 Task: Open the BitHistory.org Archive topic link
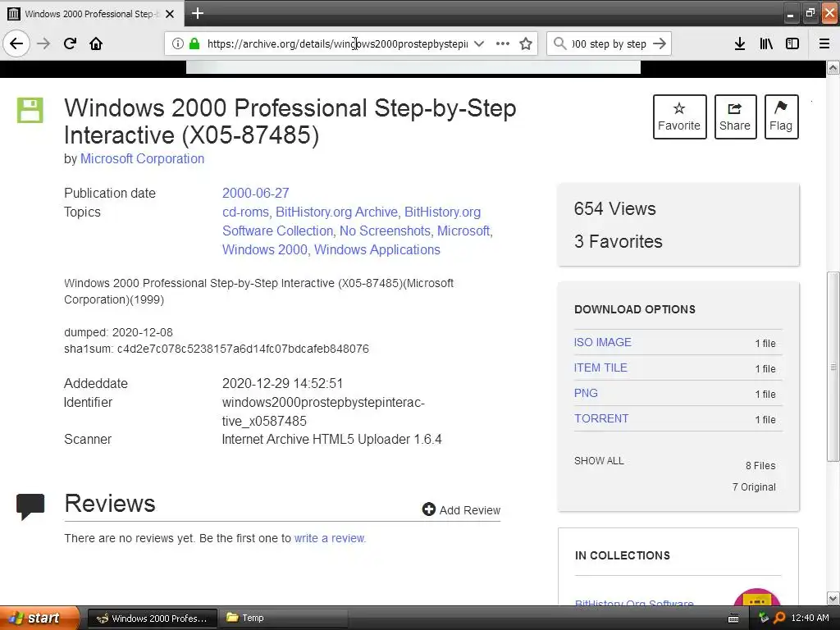336,212
